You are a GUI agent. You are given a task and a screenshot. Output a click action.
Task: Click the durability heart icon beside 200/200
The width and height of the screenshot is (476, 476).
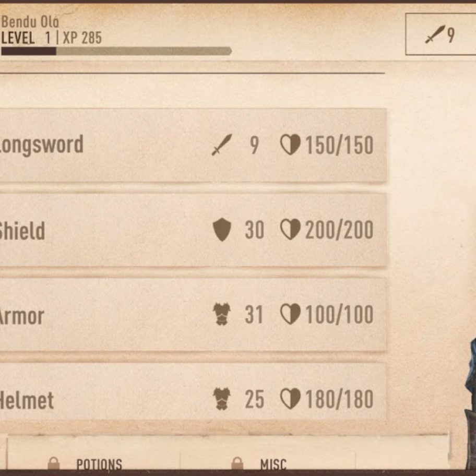pos(290,230)
